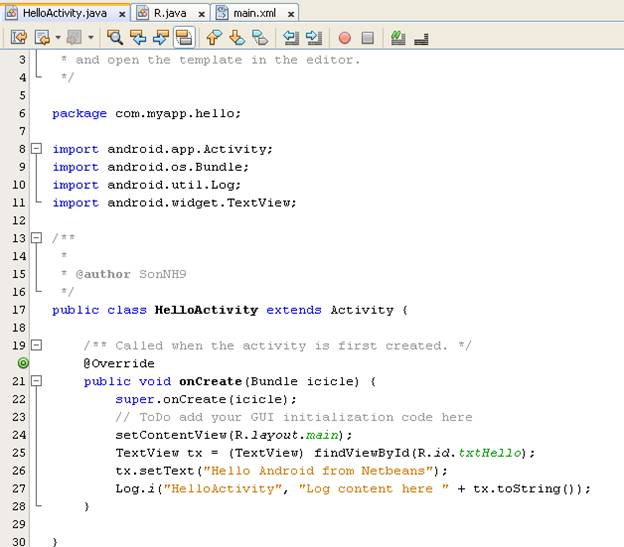Click the '@Override' annotation
The width and height of the screenshot is (624, 547).
119,363
